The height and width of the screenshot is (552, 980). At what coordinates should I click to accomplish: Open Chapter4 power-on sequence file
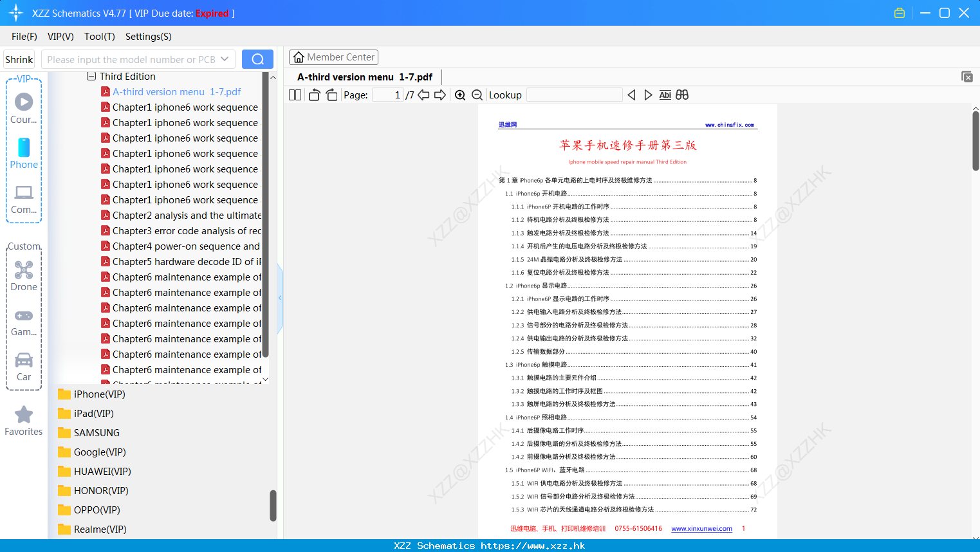pyautogui.click(x=181, y=246)
